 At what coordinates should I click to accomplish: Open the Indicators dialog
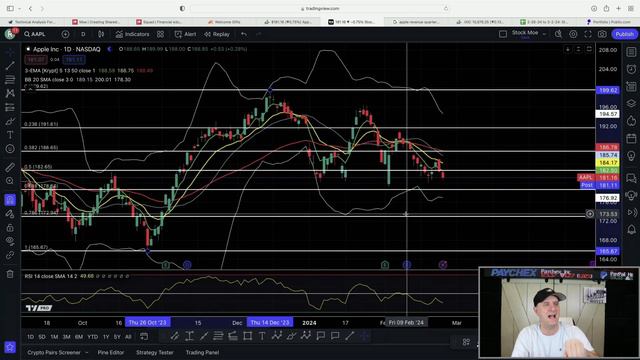tap(132, 34)
